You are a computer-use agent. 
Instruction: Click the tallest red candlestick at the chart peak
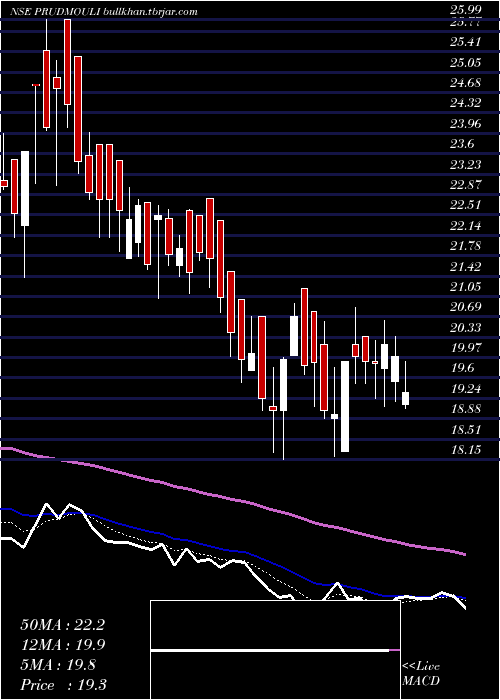point(67,62)
